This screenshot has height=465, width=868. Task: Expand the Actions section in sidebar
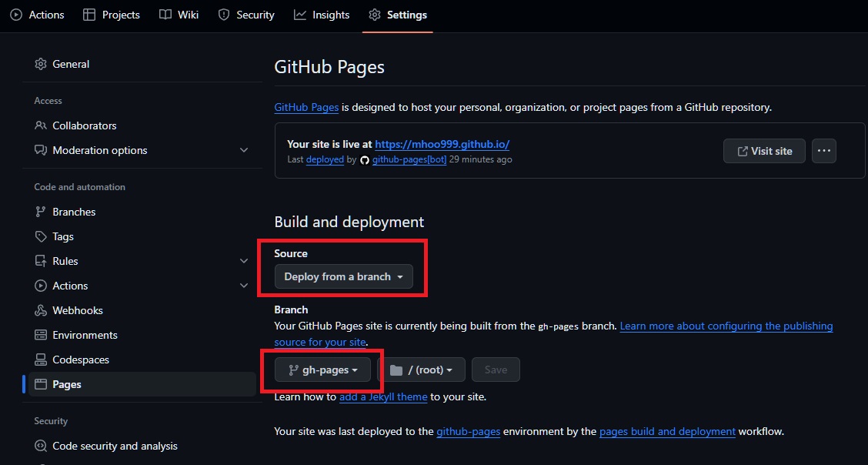[244, 286]
